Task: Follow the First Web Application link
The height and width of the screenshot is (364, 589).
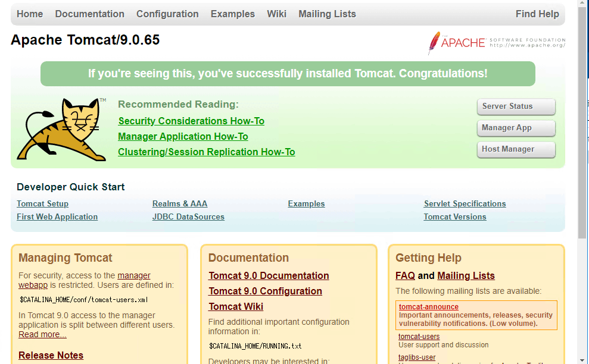Action: tap(57, 216)
